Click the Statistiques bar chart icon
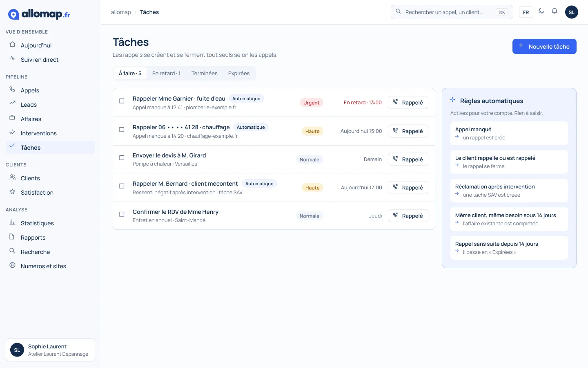The image size is (588, 368). 12,222
